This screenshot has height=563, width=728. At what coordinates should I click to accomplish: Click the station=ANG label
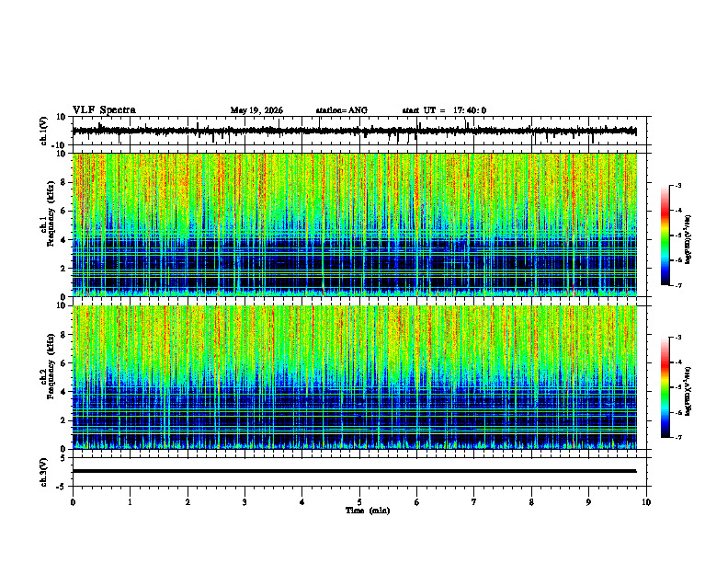point(341,110)
